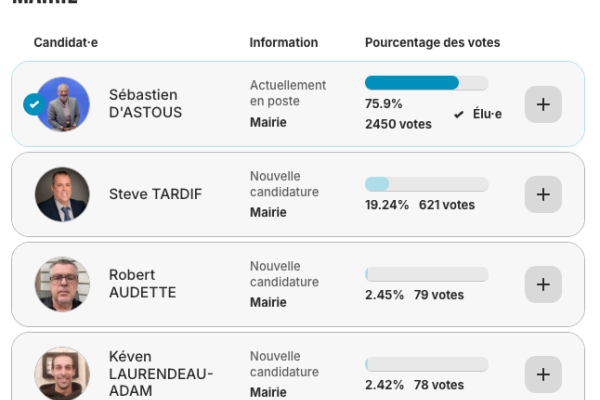Select the Robert AUDETTE candidate name

pyautogui.click(x=142, y=284)
